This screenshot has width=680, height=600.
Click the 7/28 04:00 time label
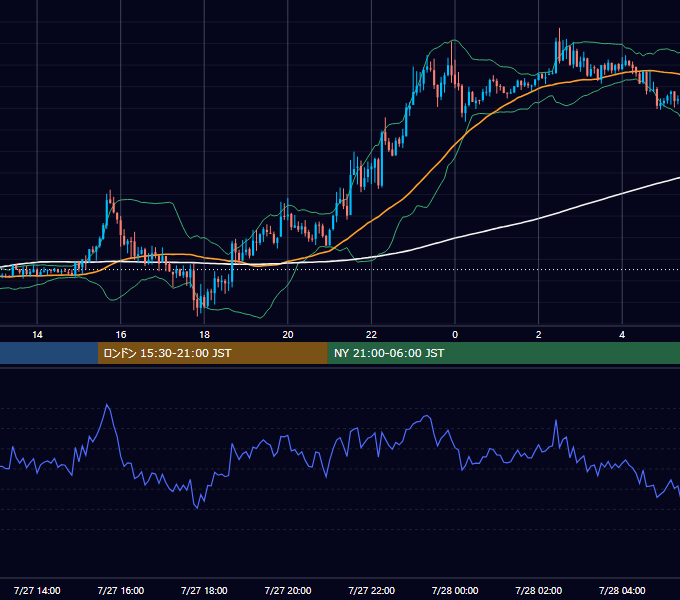pyautogui.click(x=622, y=590)
